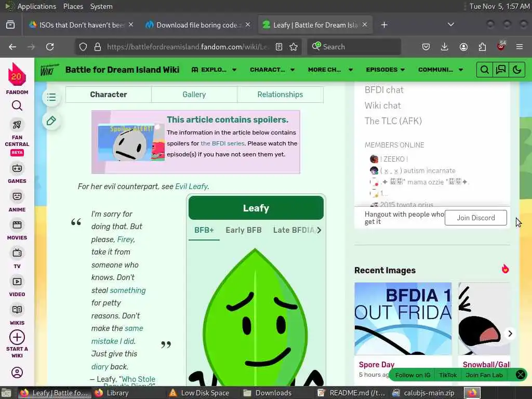Click the Follow on IG button
Image resolution: width=532 pixels, height=399 pixels.
tap(413, 375)
